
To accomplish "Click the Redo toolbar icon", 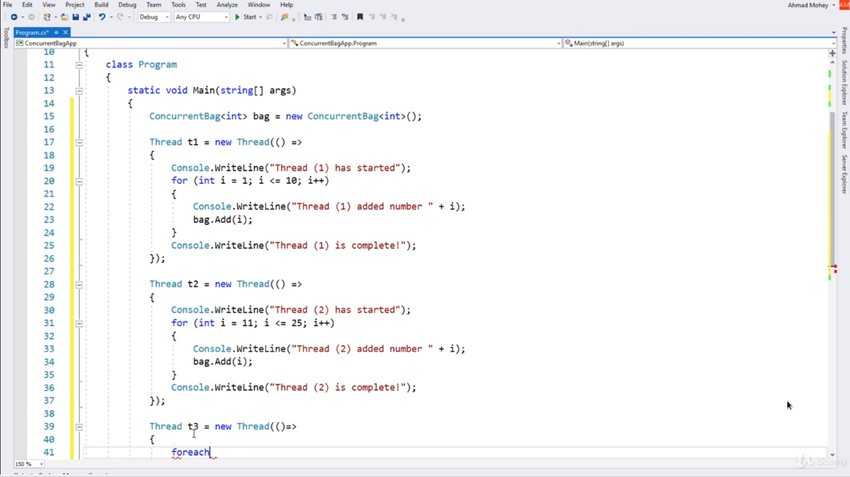I will click(120, 17).
